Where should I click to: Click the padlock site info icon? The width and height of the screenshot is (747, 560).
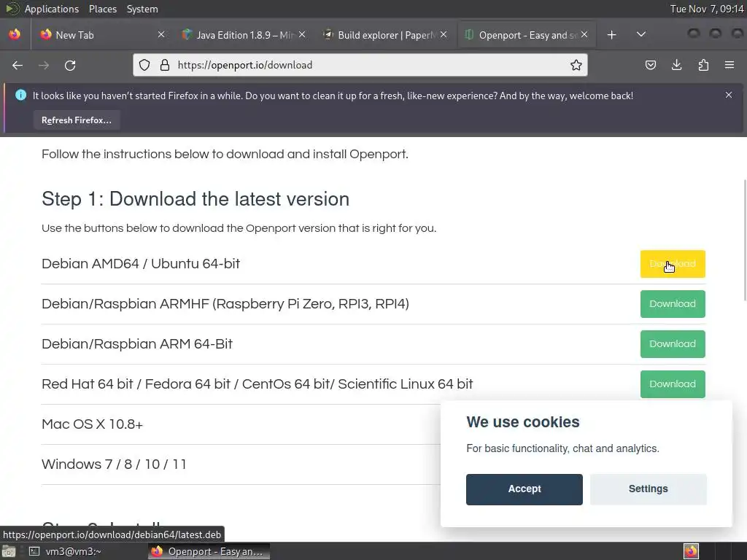click(165, 65)
